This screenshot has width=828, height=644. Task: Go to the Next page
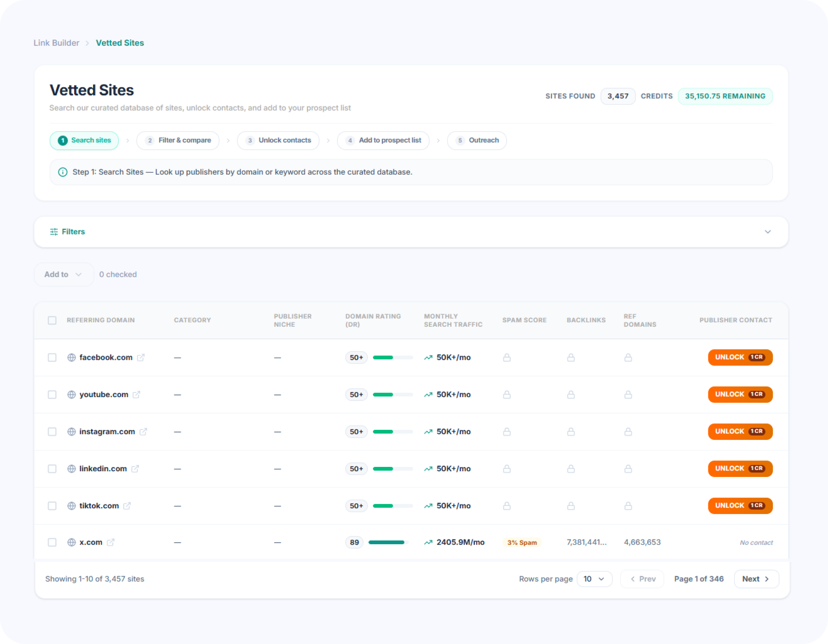pos(756,579)
